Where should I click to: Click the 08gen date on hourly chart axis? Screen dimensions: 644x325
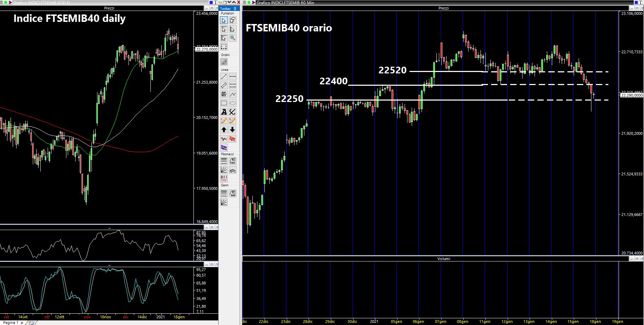point(463,321)
